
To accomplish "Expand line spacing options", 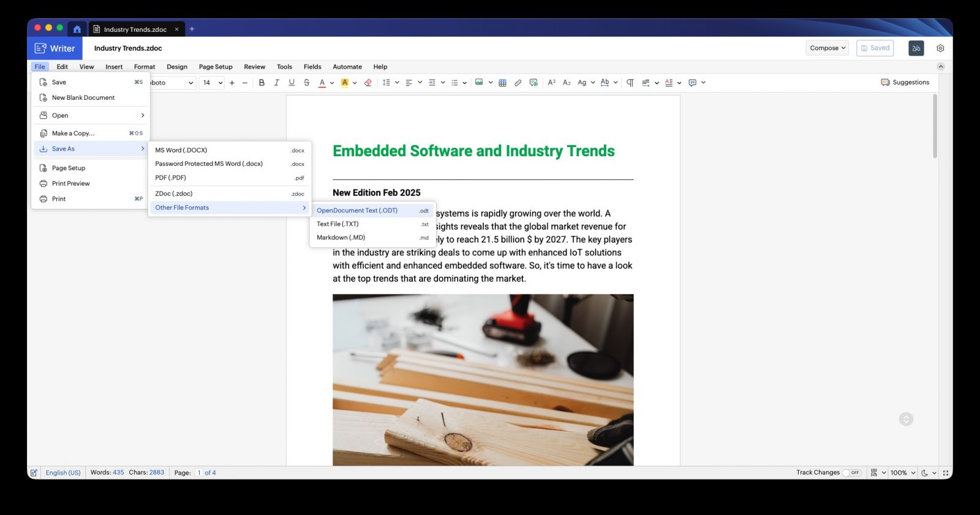I will (397, 83).
